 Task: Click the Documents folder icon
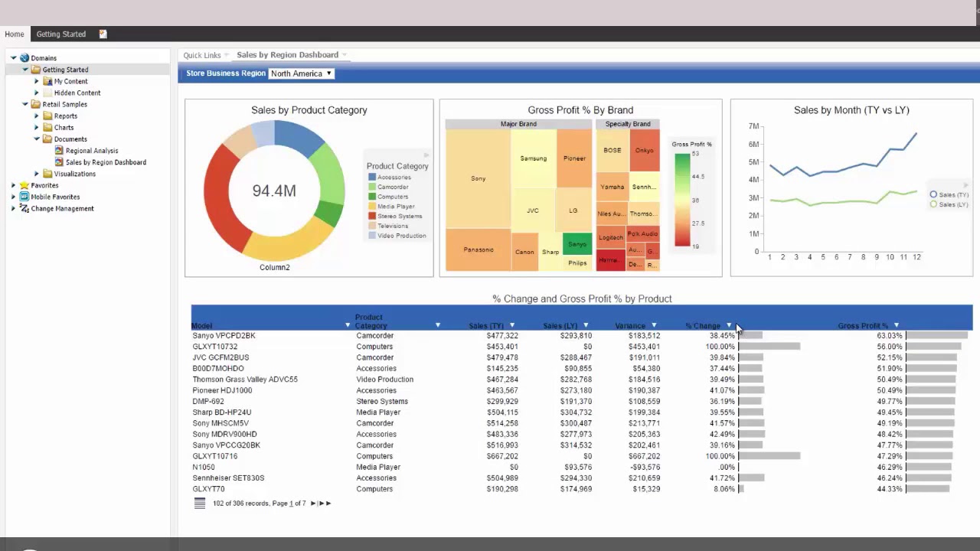point(47,139)
